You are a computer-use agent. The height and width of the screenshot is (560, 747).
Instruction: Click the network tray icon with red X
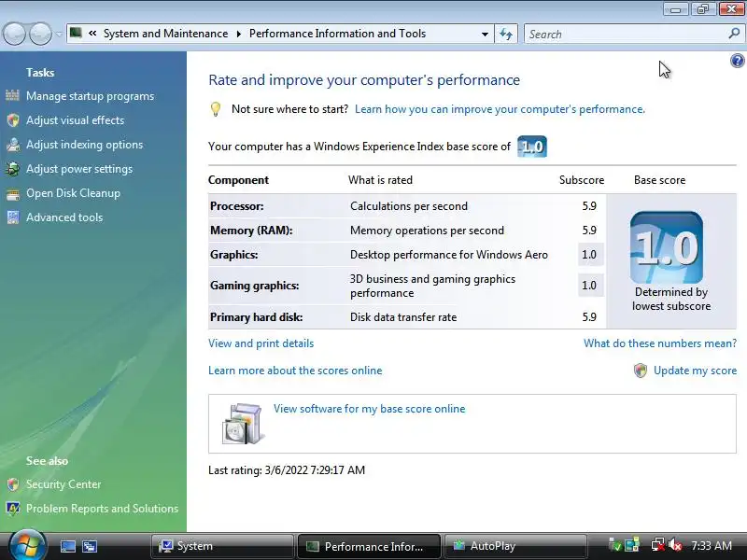658,545
